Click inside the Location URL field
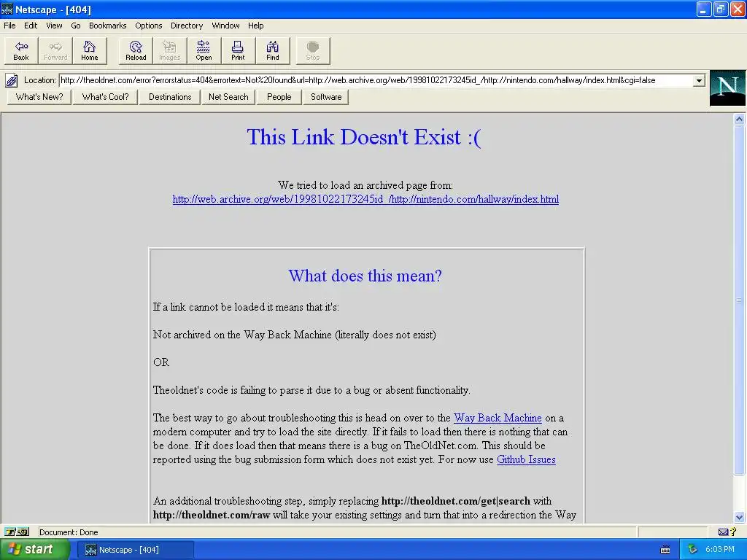747x560 pixels. [376, 80]
